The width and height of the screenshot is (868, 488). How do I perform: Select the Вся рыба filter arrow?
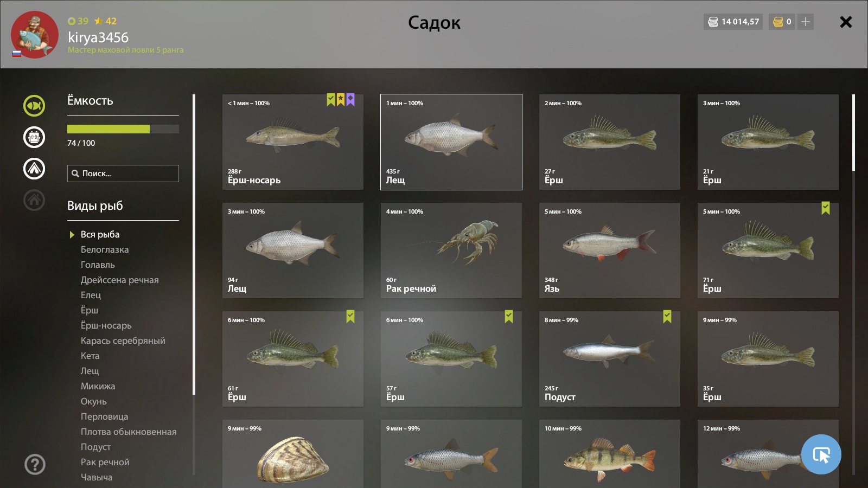(72, 235)
